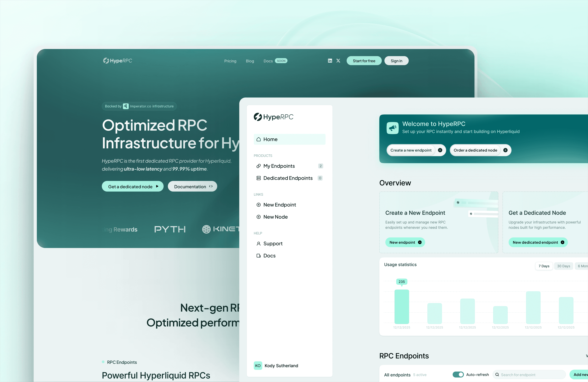Open the X (Twitter) icon in the website header
The height and width of the screenshot is (382, 588).
(338, 61)
